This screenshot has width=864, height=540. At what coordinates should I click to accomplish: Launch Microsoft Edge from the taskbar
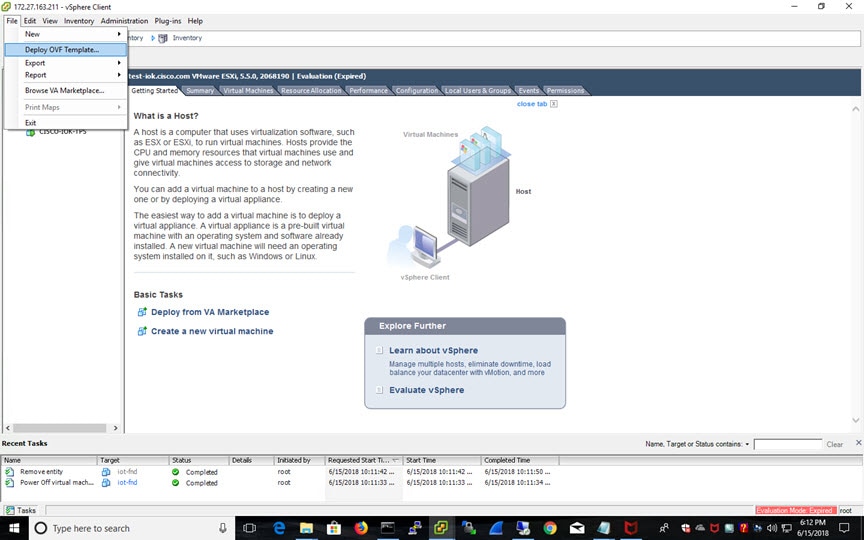click(x=279, y=528)
